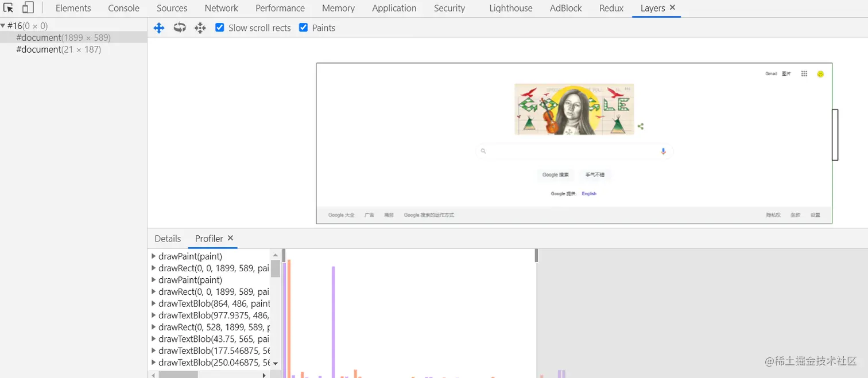The width and height of the screenshot is (868, 378).
Task: Click the profiler left range handle
Action: (x=284, y=255)
